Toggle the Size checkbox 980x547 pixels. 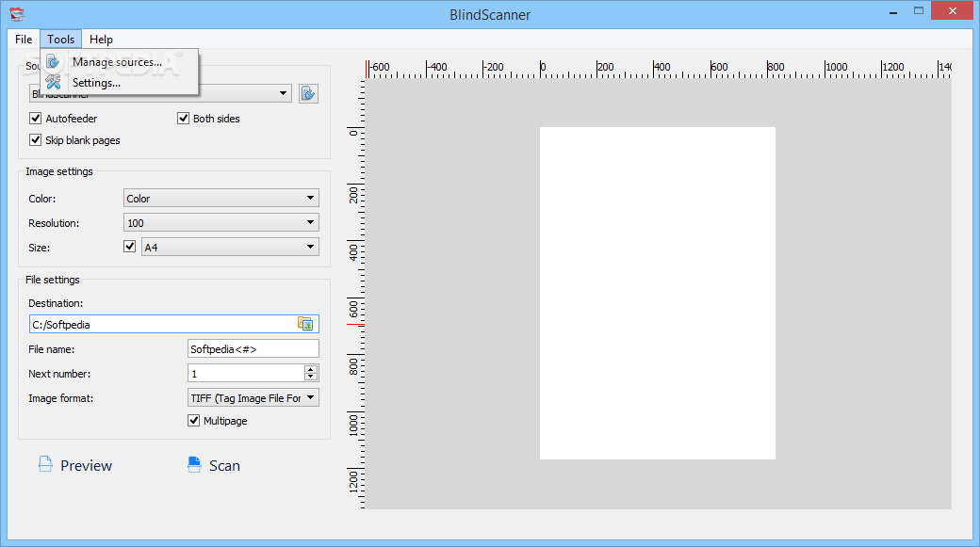point(129,247)
